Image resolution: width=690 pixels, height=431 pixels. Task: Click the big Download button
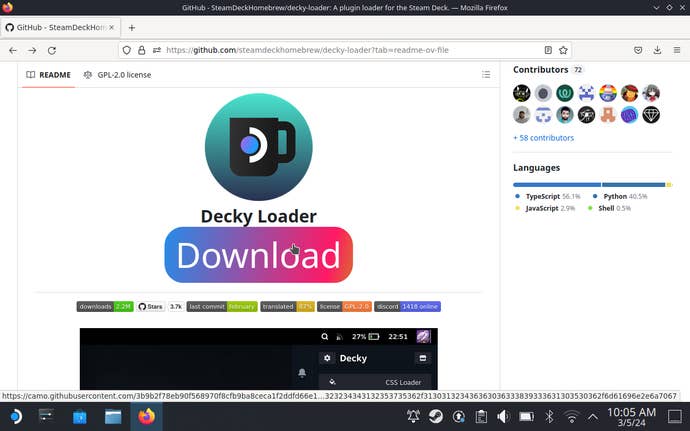click(x=259, y=255)
